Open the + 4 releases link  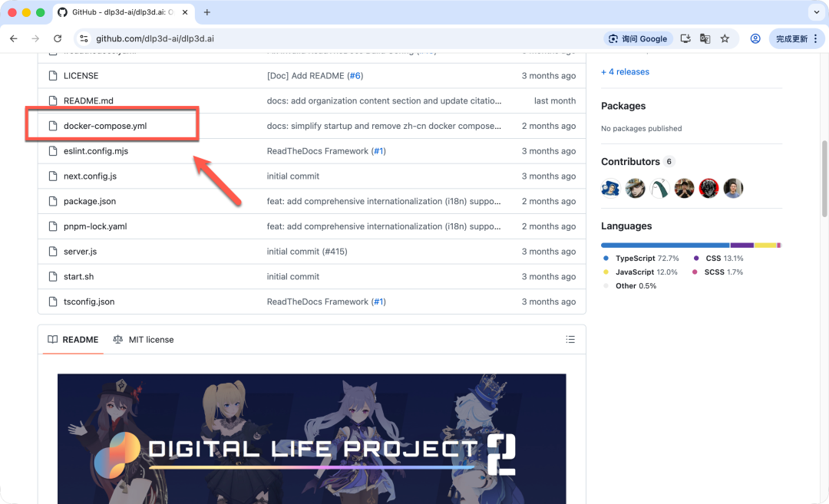(x=625, y=72)
